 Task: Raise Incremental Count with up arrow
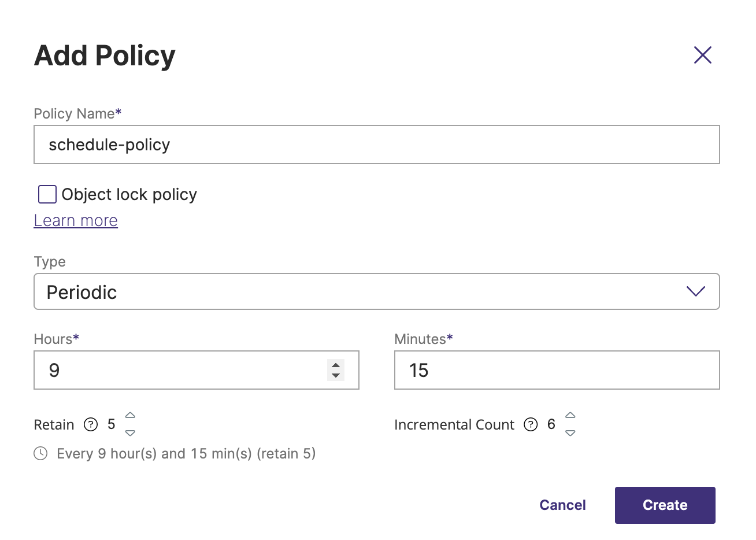570,416
